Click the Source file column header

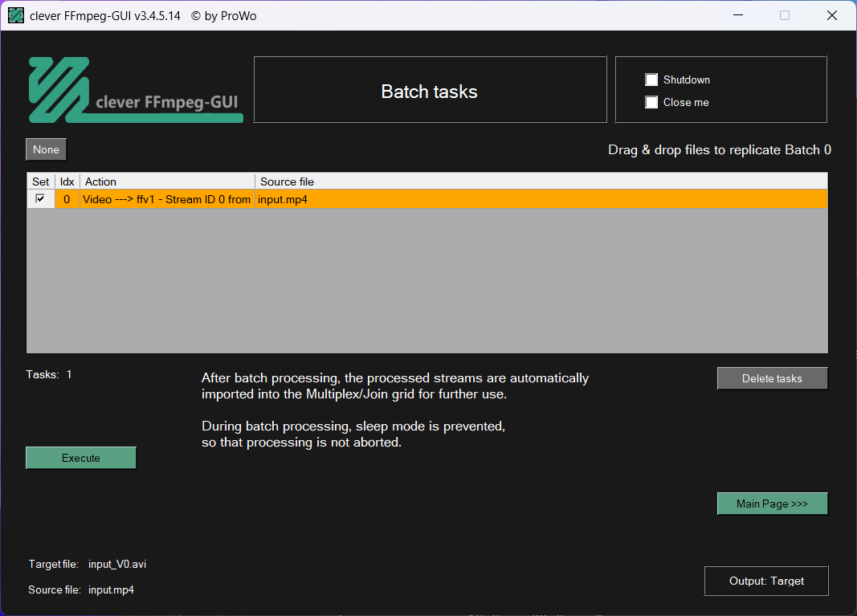pos(541,182)
